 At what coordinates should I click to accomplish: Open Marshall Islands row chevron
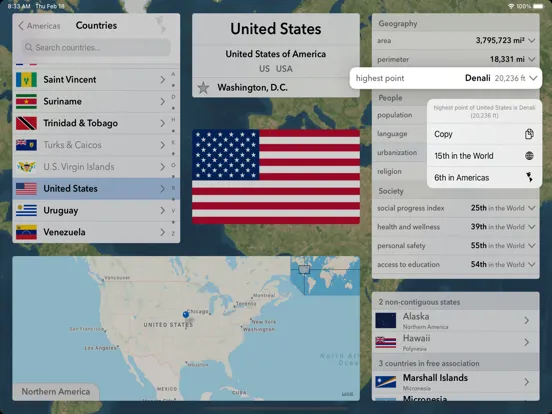[x=527, y=382]
